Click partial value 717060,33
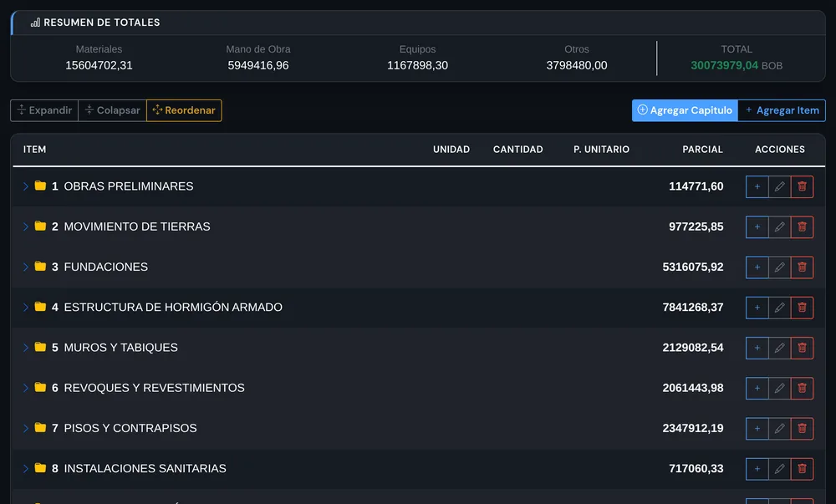Screen dimensions: 836x504 pos(696,469)
